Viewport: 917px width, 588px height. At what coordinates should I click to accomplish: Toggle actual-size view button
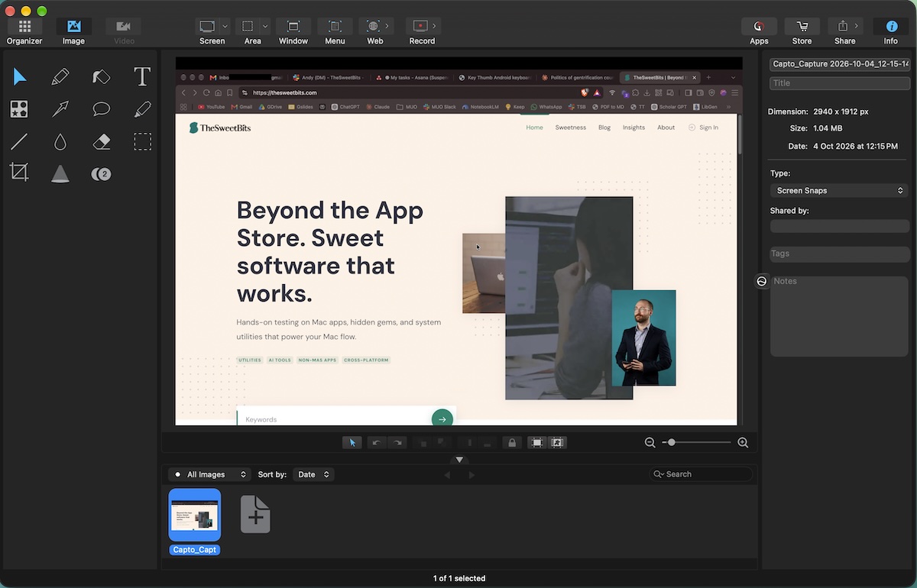557,442
